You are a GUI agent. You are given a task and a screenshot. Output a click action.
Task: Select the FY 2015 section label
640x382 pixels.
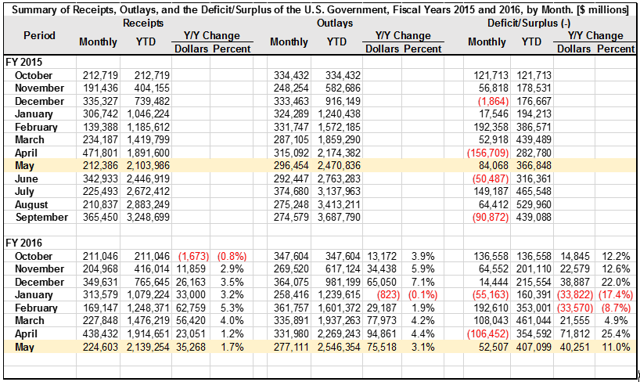[24, 62]
